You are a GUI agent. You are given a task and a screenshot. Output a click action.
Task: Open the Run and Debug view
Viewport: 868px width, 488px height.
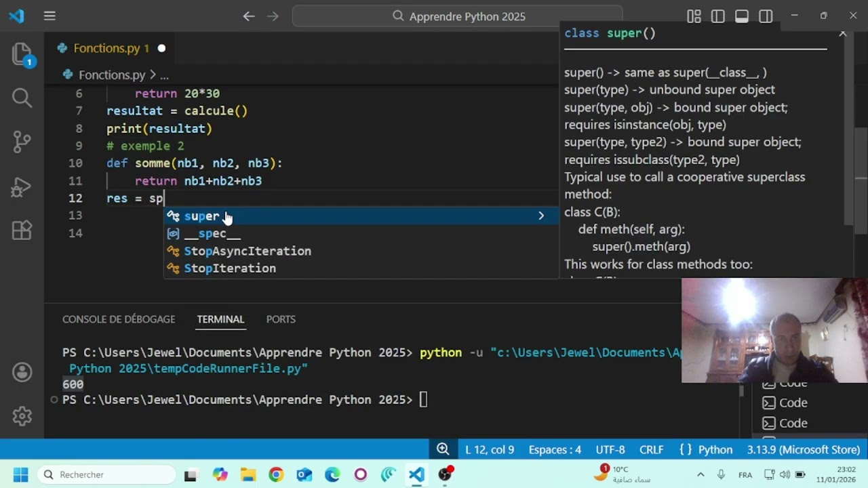click(22, 186)
